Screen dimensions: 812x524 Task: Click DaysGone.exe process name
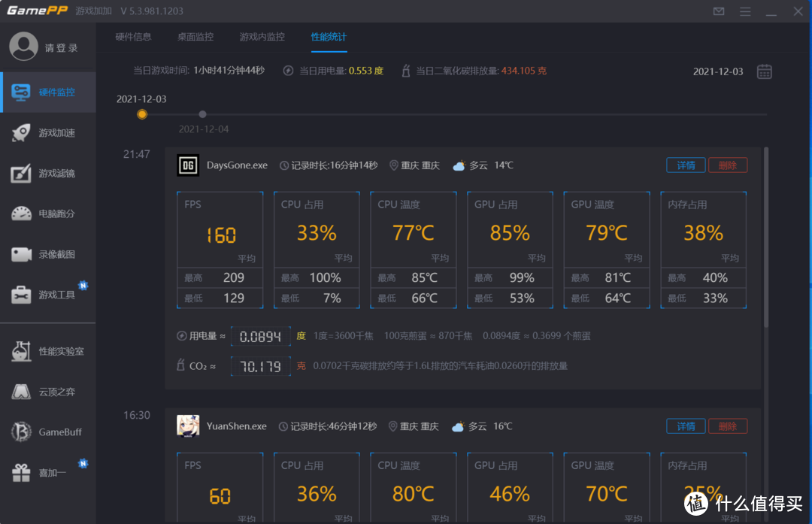[237, 165]
